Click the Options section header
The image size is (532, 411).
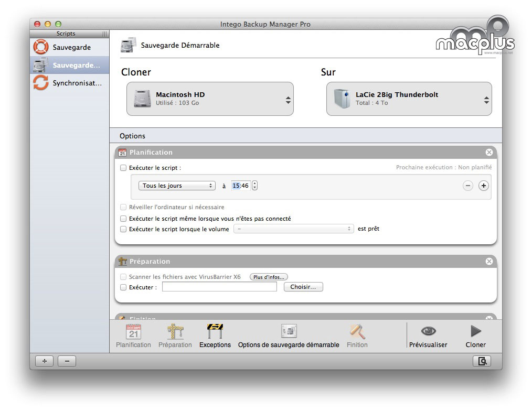click(x=306, y=136)
